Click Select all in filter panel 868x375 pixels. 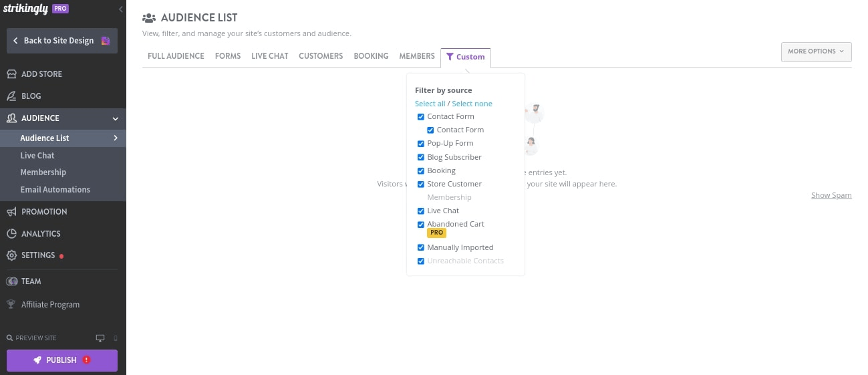pyautogui.click(x=430, y=104)
